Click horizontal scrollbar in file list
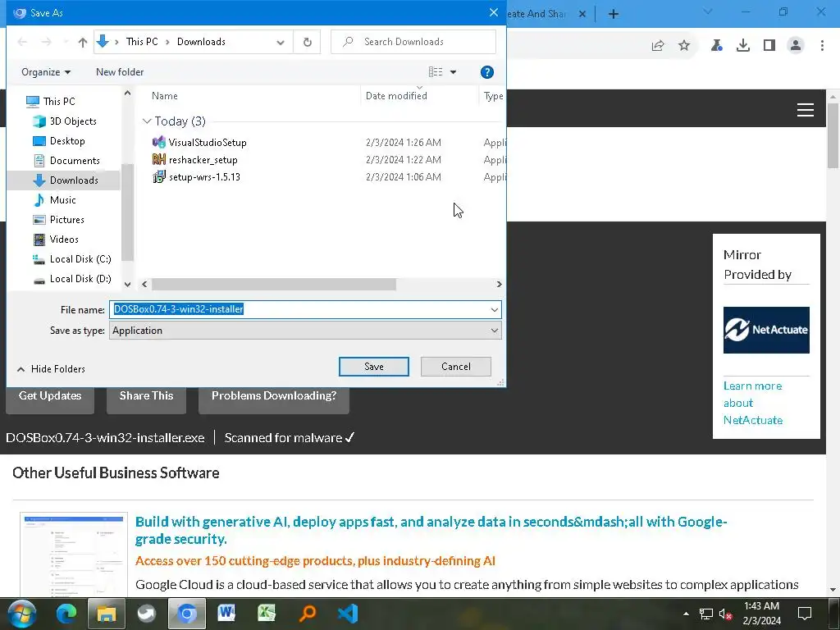The width and height of the screenshot is (840, 630). [274, 285]
